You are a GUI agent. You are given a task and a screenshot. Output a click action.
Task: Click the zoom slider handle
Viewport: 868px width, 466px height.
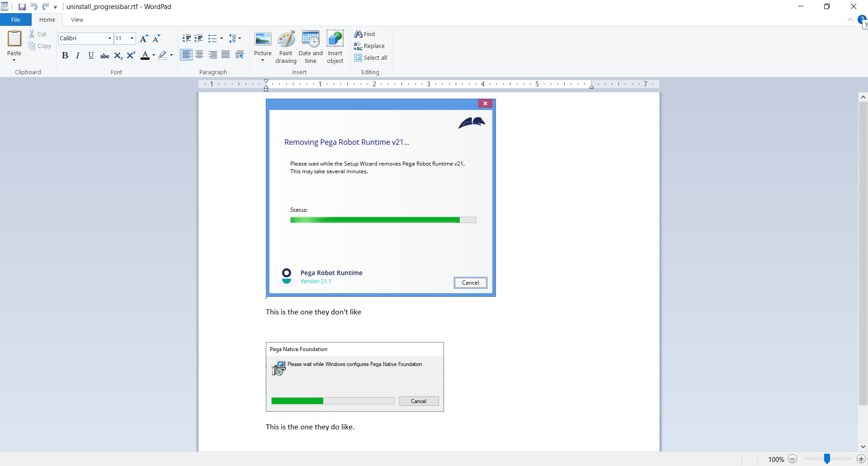point(827,459)
